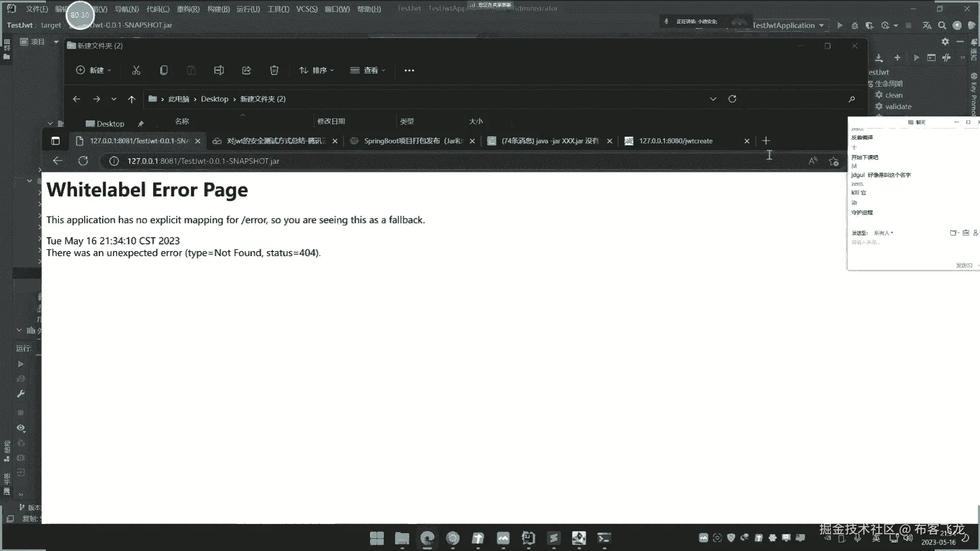Click the cut scissors icon in Explorer toolbar
The width and height of the screenshot is (980, 551).
[x=136, y=70]
